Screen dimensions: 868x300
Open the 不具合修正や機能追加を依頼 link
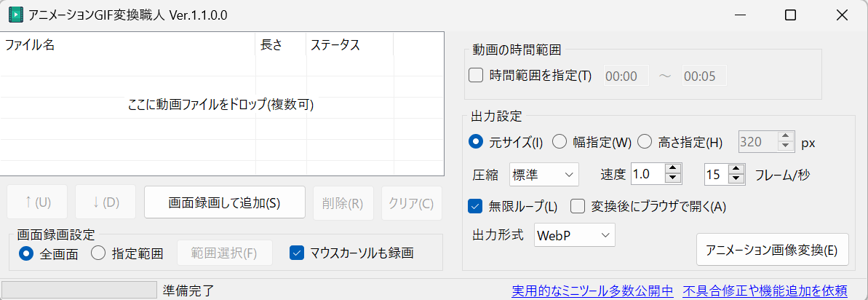pos(765,291)
